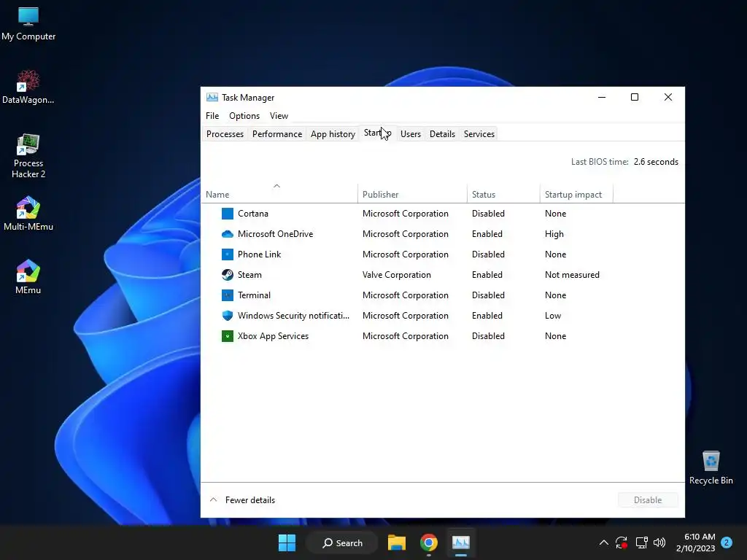Click the Phone Link icon in list
The width and height of the screenshot is (747, 560).
click(228, 254)
